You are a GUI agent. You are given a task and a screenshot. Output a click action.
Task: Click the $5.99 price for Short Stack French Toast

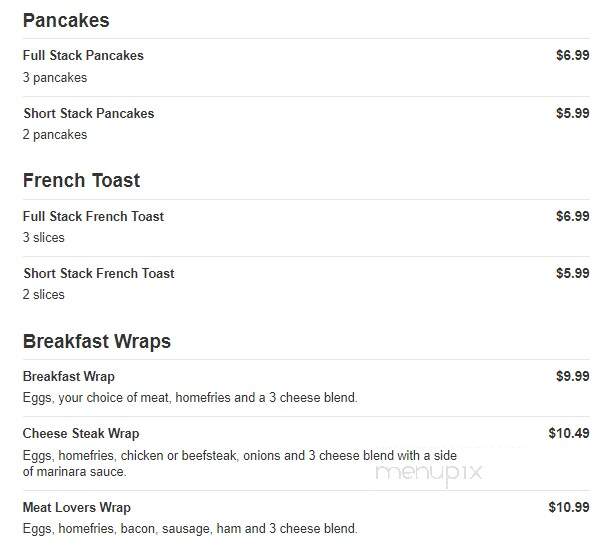[x=572, y=273]
